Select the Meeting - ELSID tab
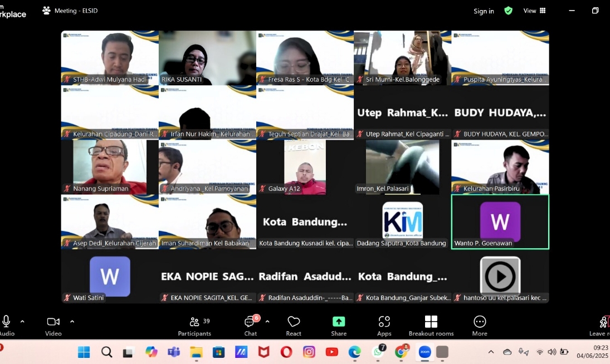The image size is (610, 364). point(69,10)
